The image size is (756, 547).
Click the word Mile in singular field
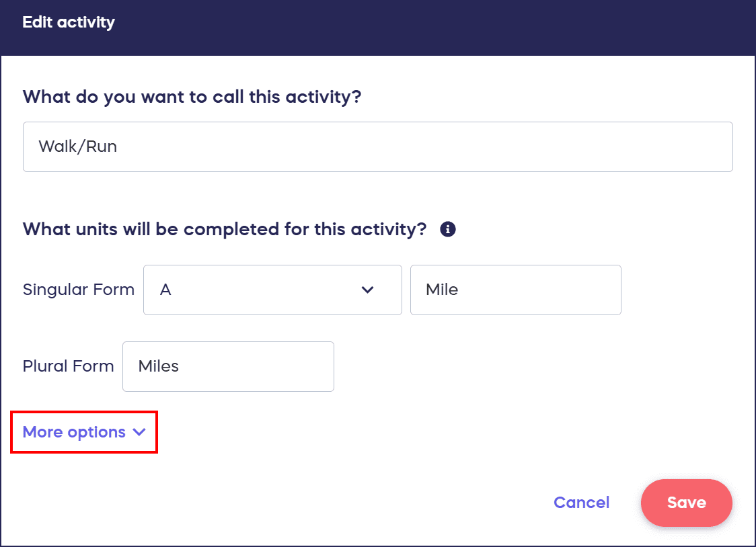[x=442, y=290]
